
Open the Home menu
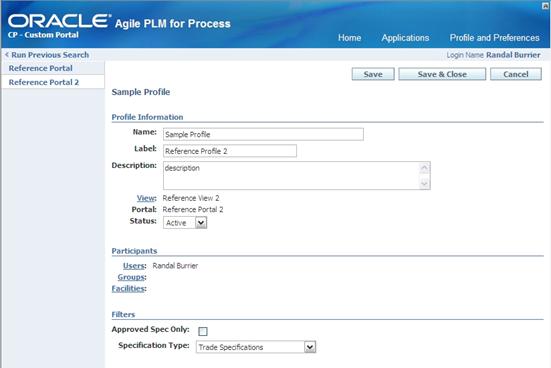point(349,38)
